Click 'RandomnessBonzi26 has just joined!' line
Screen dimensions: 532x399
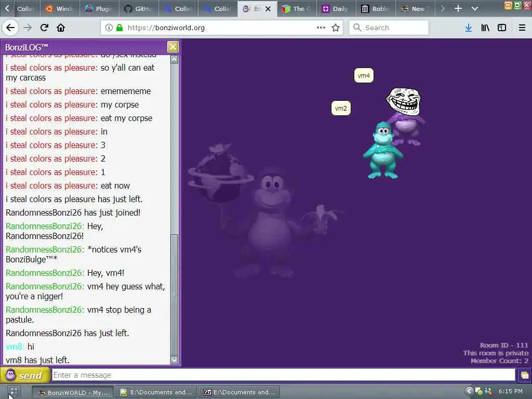73,212
